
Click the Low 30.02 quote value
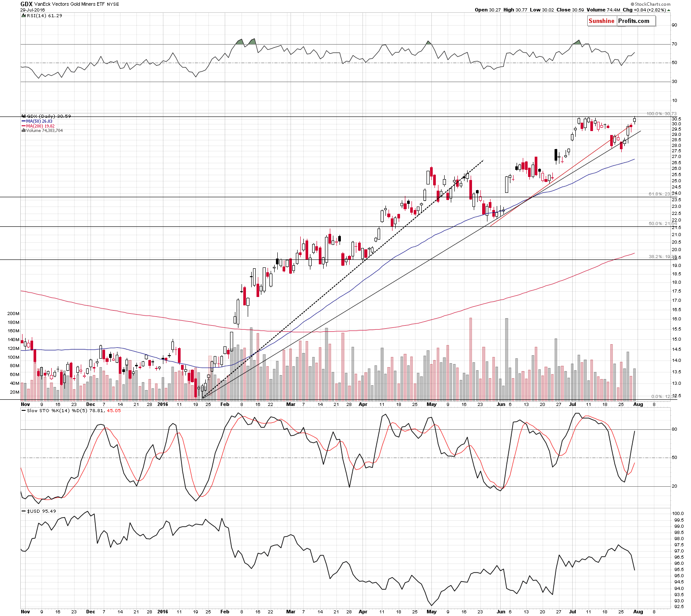(x=542, y=10)
